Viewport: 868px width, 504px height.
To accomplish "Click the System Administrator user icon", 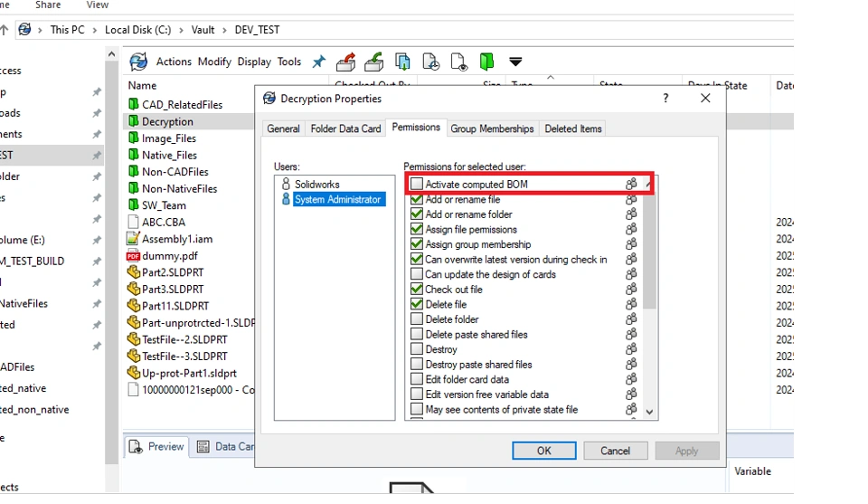I will [x=287, y=198].
